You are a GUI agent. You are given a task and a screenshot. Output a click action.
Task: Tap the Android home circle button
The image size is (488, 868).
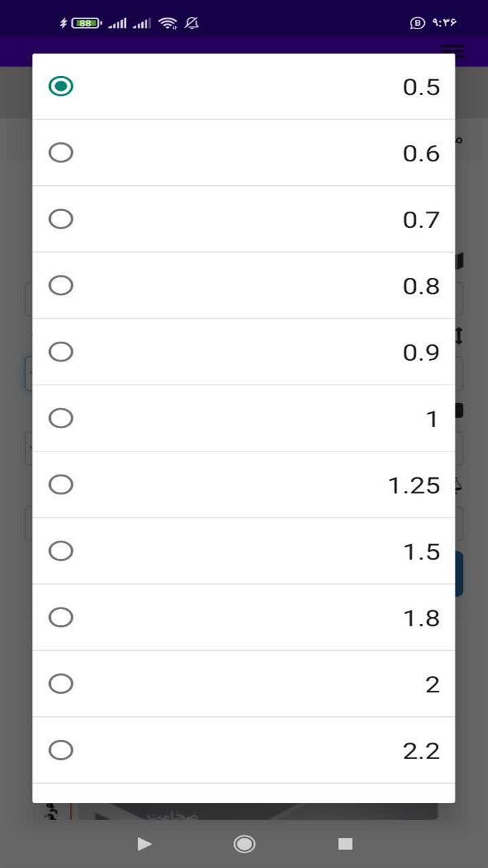tap(244, 844)
